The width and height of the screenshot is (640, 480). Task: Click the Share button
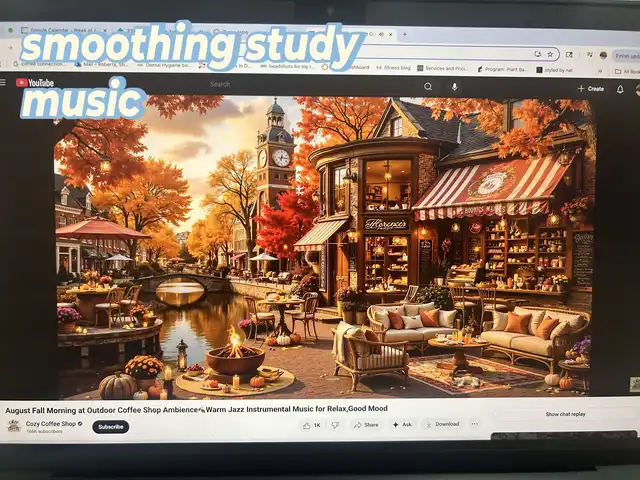coord(365,425)
